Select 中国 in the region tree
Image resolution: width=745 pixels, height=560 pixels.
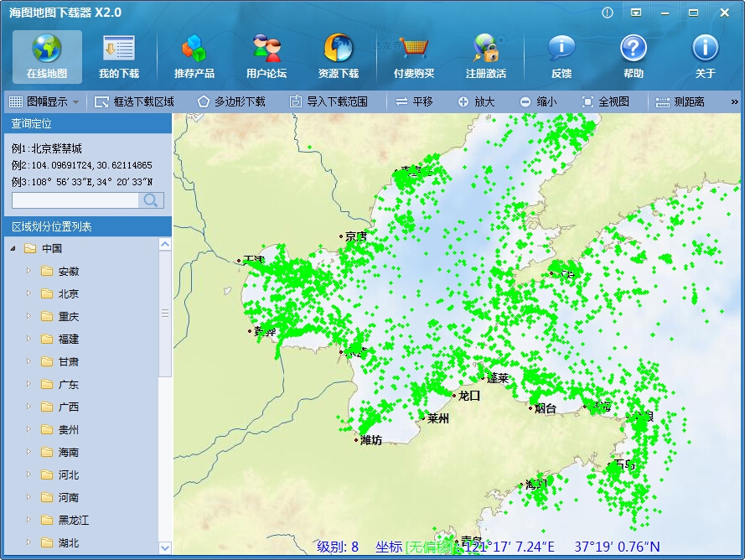[x=52, y=249]
